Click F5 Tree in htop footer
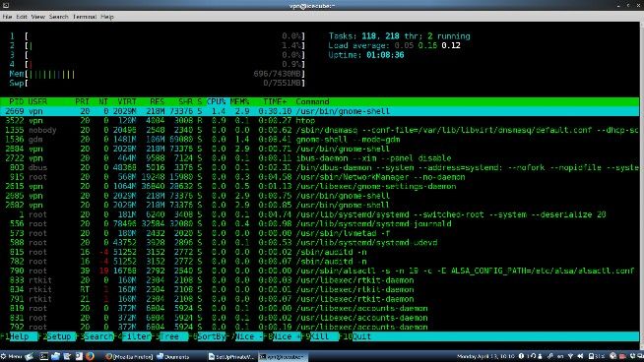 tap(170, 336)
